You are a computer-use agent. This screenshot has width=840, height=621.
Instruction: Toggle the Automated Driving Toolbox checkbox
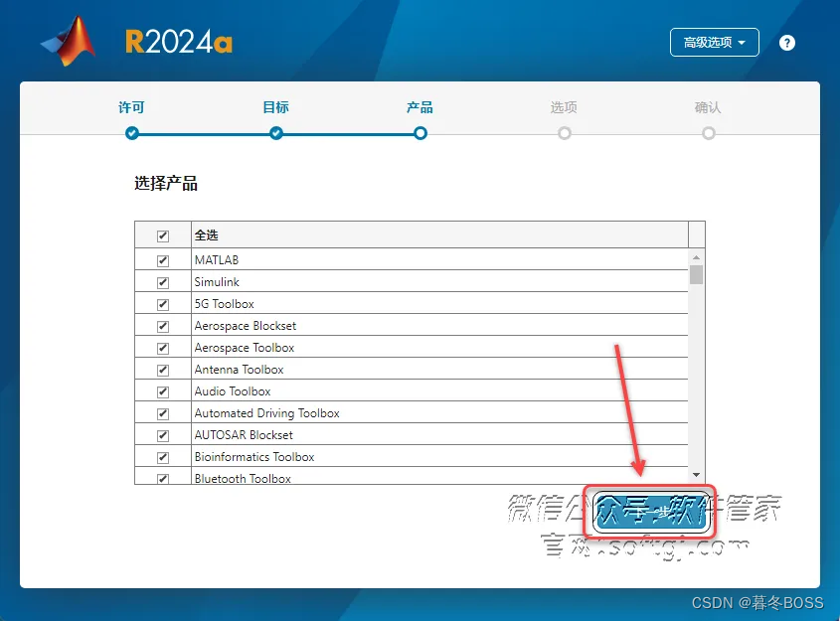tap(163, 414)
